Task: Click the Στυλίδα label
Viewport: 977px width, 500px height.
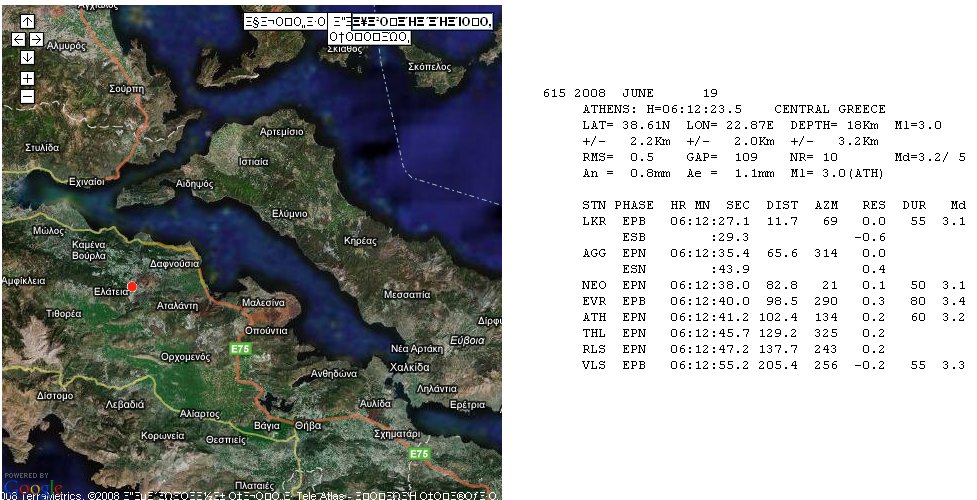Action: 42,148
